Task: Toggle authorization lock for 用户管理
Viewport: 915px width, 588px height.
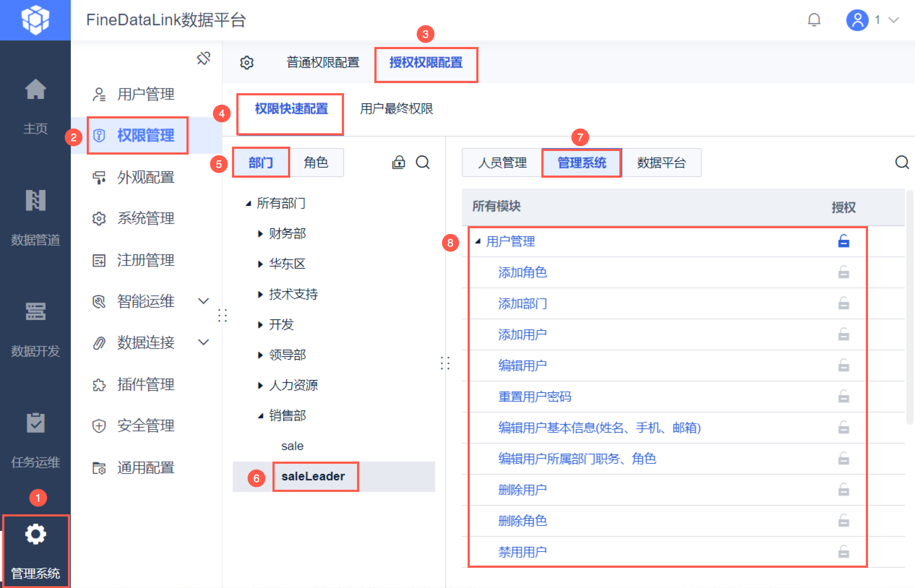Action: click(x=843, y=241)
